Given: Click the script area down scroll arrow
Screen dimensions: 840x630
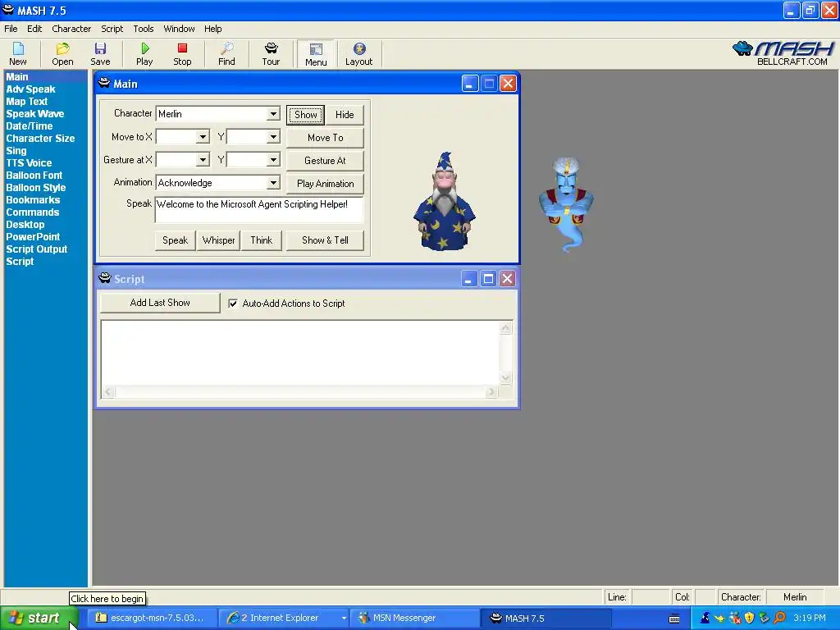Looking at the screenshot, I should pyautogui.click(x=505, y=377).
